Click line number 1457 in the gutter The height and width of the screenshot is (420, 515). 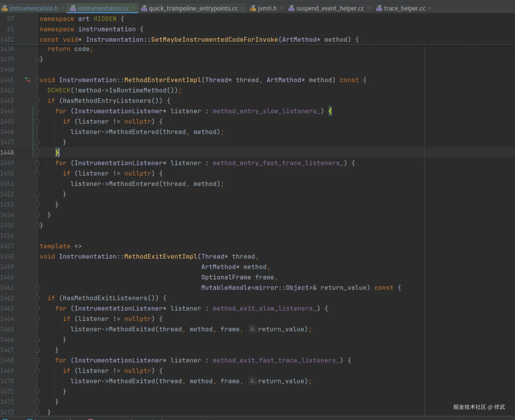click(7, 246)
